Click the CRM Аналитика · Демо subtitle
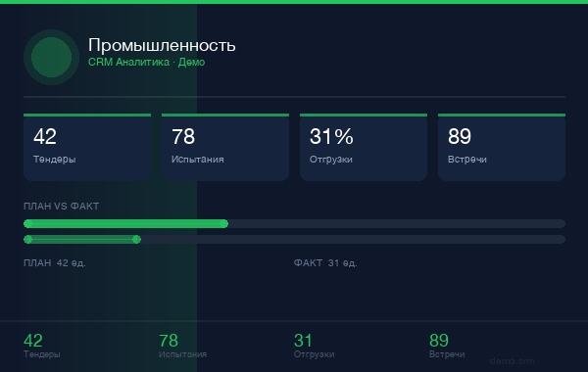Viewport: 588px width, 372px height. pyautogui.click(x=146, y=63)
